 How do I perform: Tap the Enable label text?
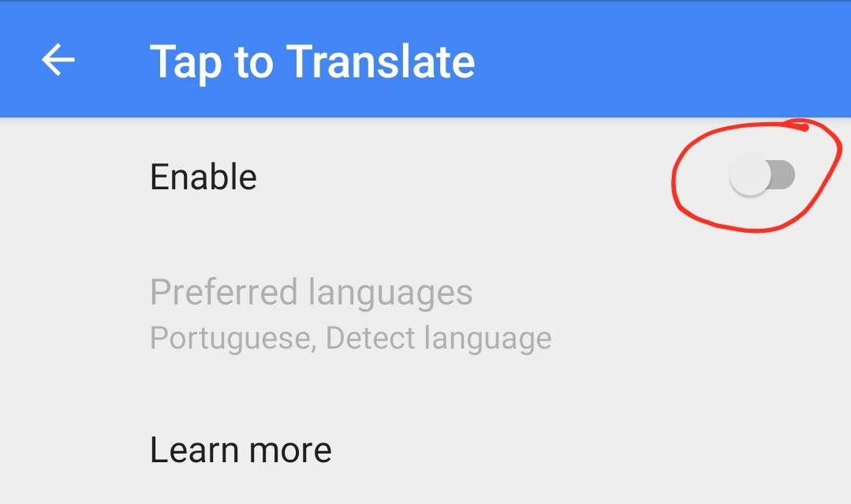203,177
